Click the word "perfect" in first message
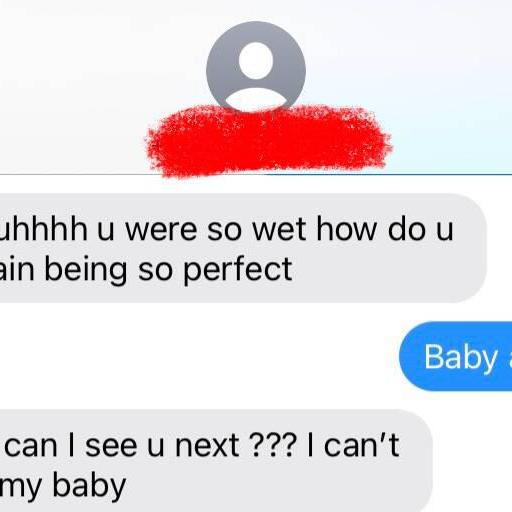Viewport: 512px width, 512px height. click(x=238, y=270)
